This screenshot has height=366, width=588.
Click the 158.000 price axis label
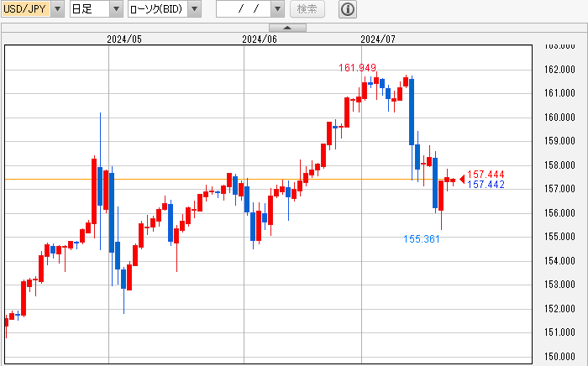pos(559,165)
